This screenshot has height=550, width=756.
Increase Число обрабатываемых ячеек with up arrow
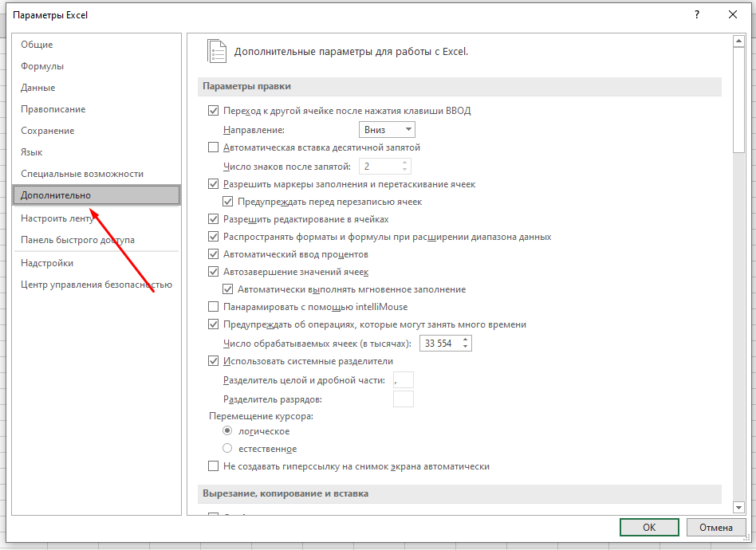tap(465, 340)
